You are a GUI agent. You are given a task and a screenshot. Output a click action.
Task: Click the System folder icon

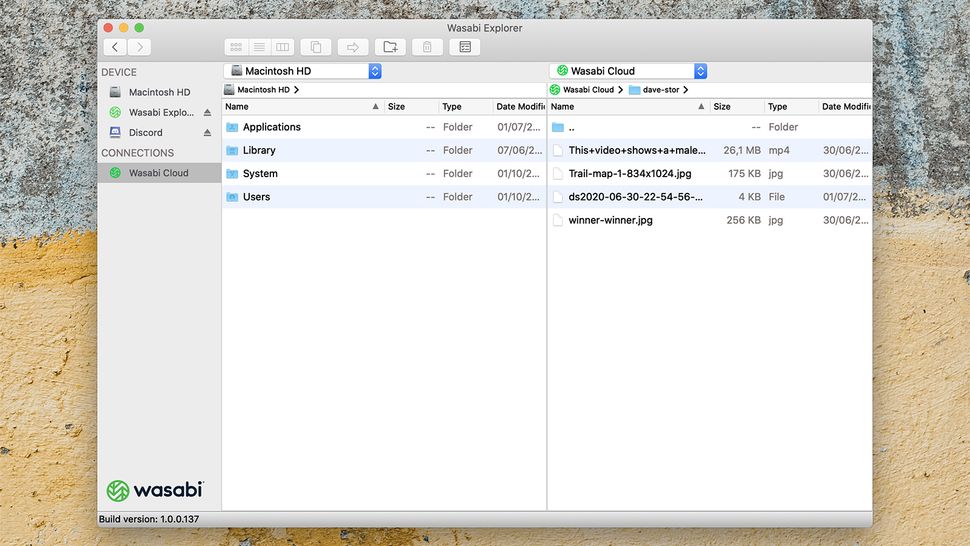pyautogui.click(x=232, y=174)
